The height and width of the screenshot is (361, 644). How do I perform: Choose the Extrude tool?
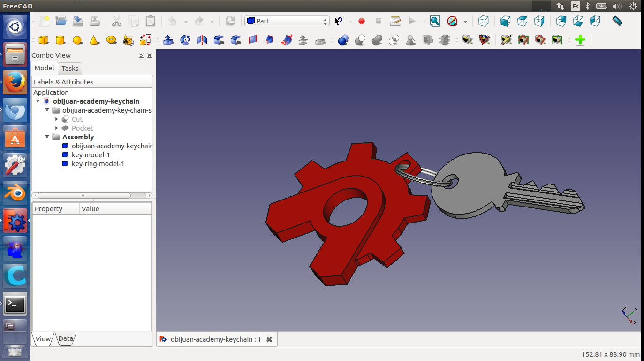click(x=168, y=40)
